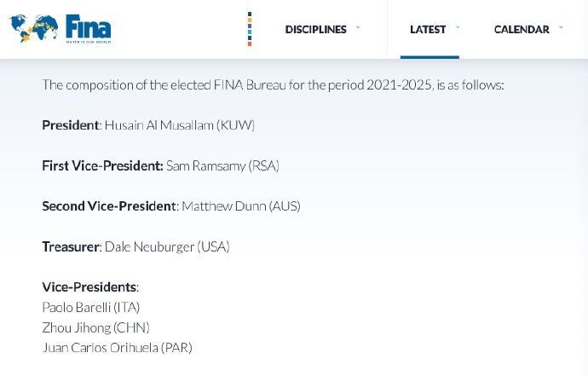This screenshot has width=588, height=376.
Task: Click the FINA logo in the header
Action: (x=61, y=28)
